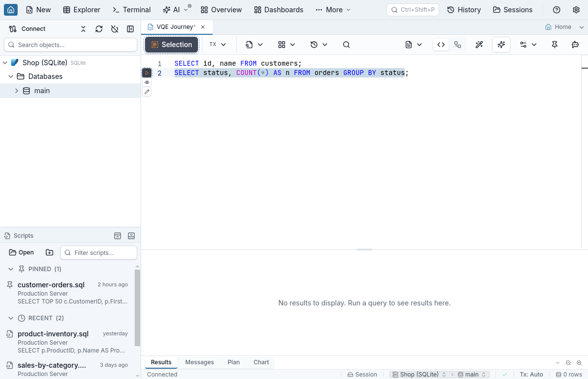
Task: Close the VQE Journey tab
Action: (x=203, y=27)
